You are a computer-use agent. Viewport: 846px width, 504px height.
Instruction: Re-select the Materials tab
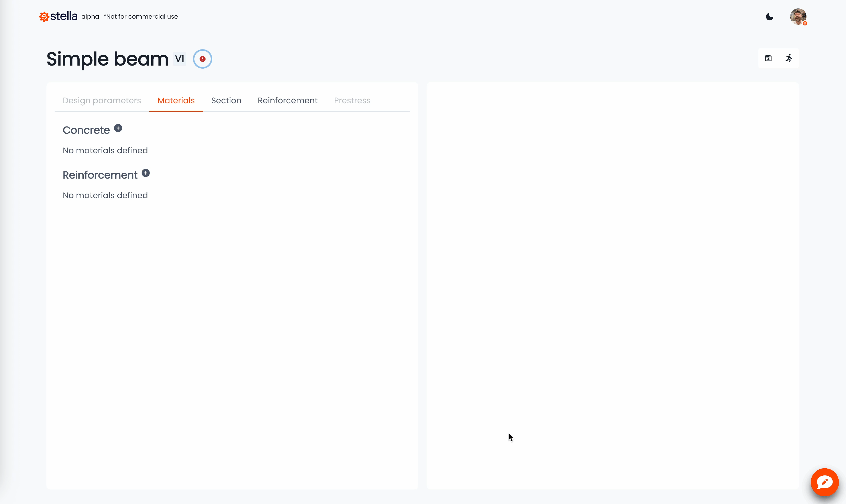(176, 100)
